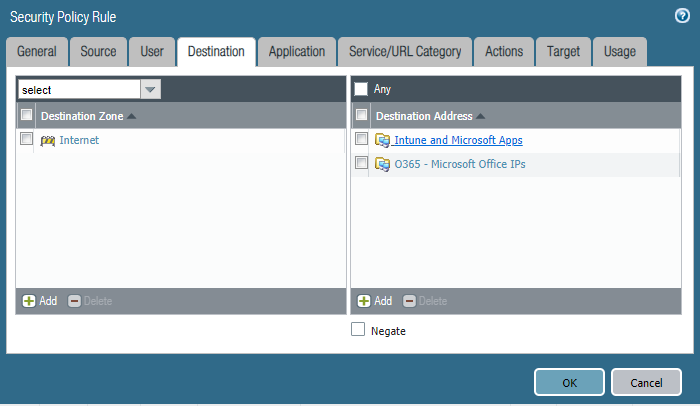700x406 pixels.
Task: Sort by the Destination Zone column header
Action: point(82,116)
